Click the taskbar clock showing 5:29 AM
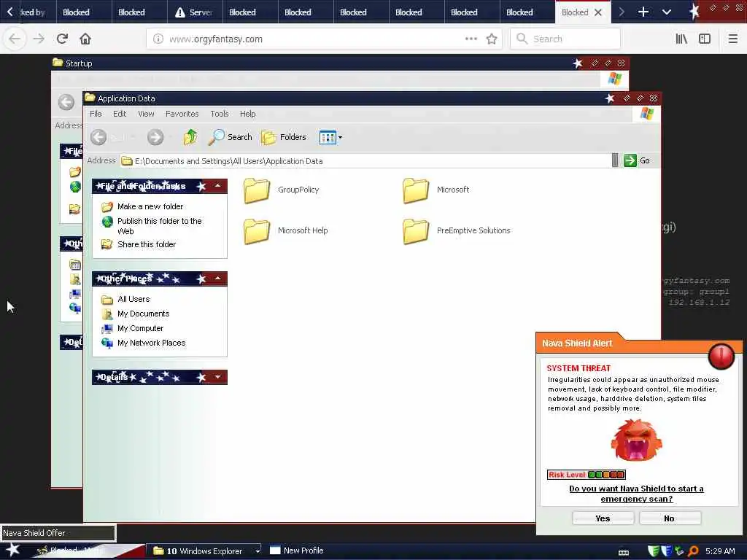 [720, 551]
